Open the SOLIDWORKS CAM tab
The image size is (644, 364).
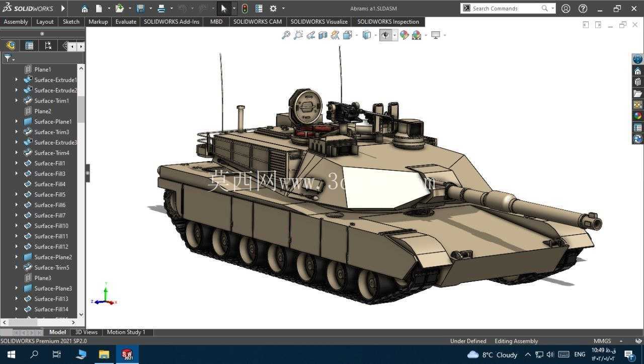258,22
